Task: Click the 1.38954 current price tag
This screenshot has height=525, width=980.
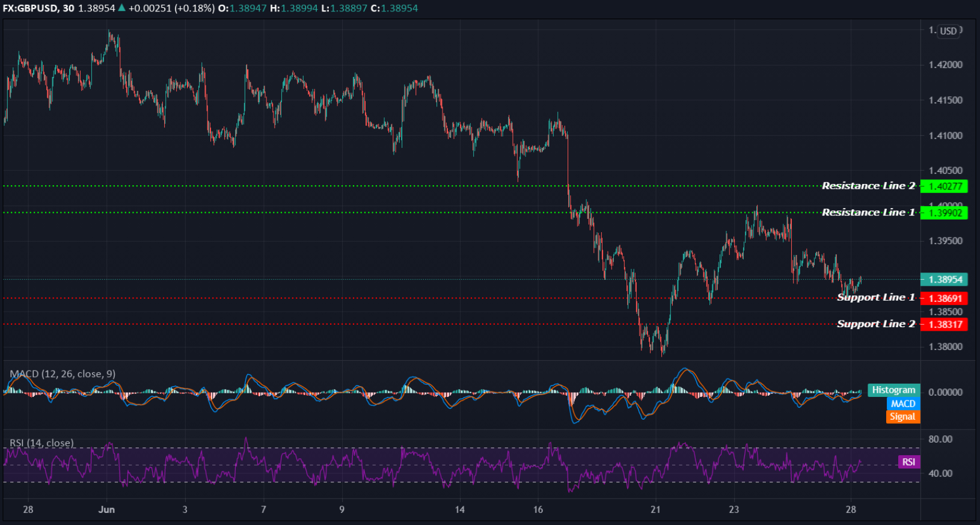Action: point(945,280)
